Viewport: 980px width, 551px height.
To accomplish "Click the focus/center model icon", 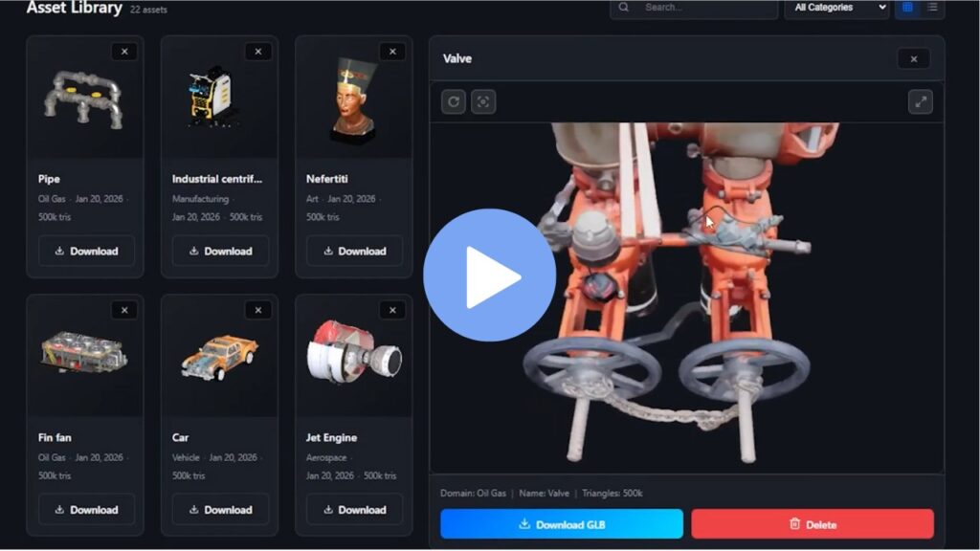I will pos(484,102).
